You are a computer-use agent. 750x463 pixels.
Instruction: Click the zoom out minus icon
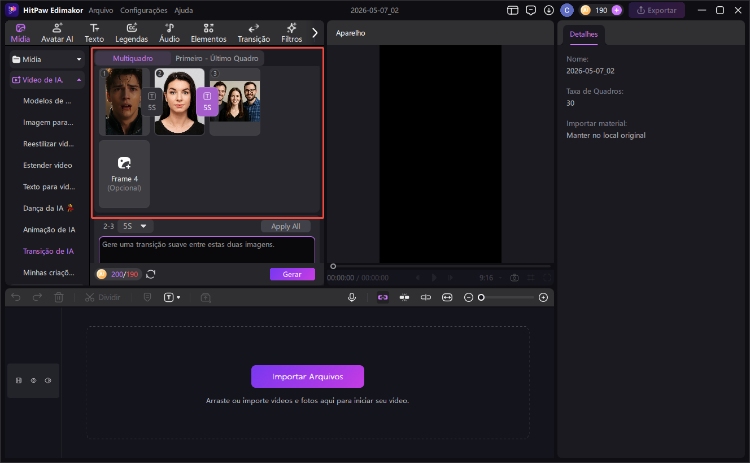click(x=468, y=298)
